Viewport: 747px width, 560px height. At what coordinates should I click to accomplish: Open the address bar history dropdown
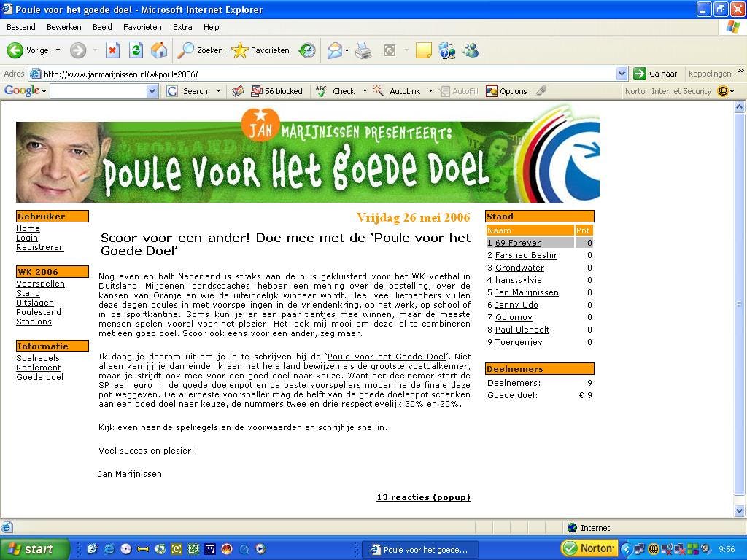click(x=622, y=73)
